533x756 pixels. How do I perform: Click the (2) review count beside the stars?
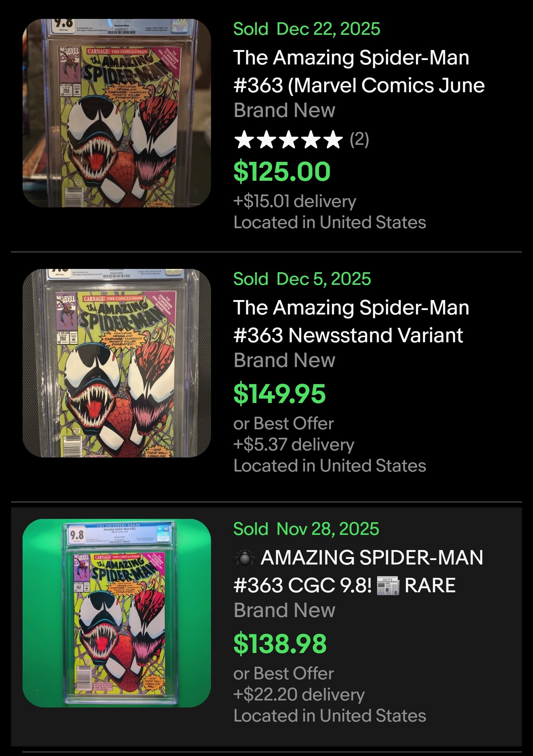coord(359,140)
